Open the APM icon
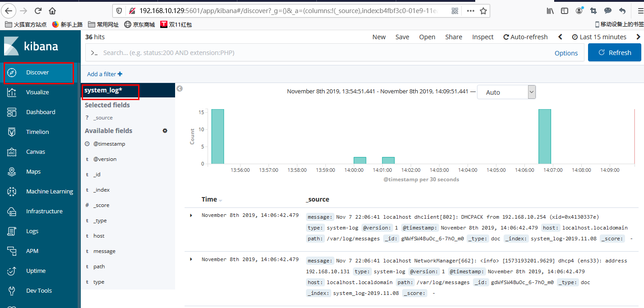Viewport: 644px width, 308px height. pos(12,251)
